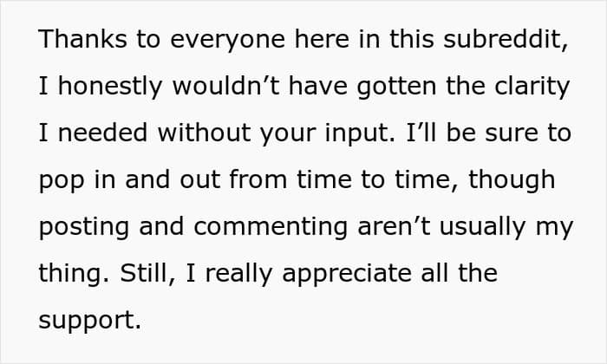
Task: Click the word 'input.' in third line
Action: (360, 134)
